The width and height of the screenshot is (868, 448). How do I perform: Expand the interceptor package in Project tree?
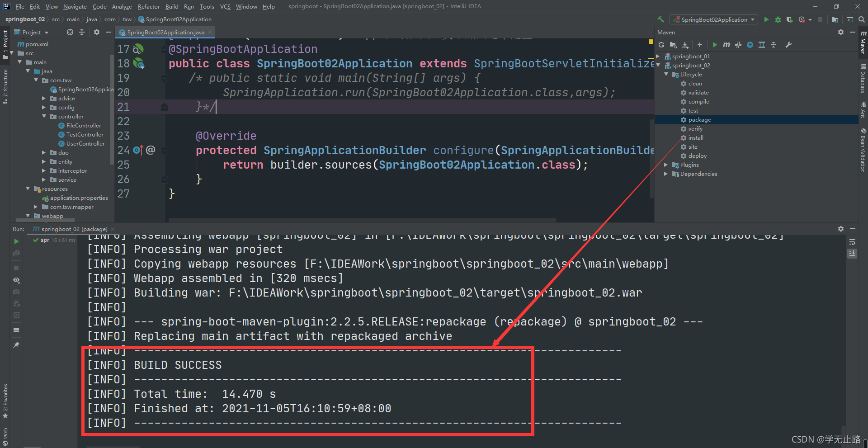pos(44,171)
